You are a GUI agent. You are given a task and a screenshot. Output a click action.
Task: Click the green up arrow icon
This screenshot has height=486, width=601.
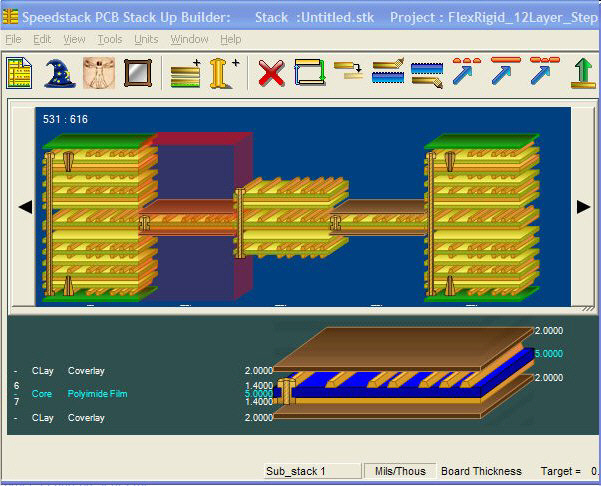tap(583, 73)
